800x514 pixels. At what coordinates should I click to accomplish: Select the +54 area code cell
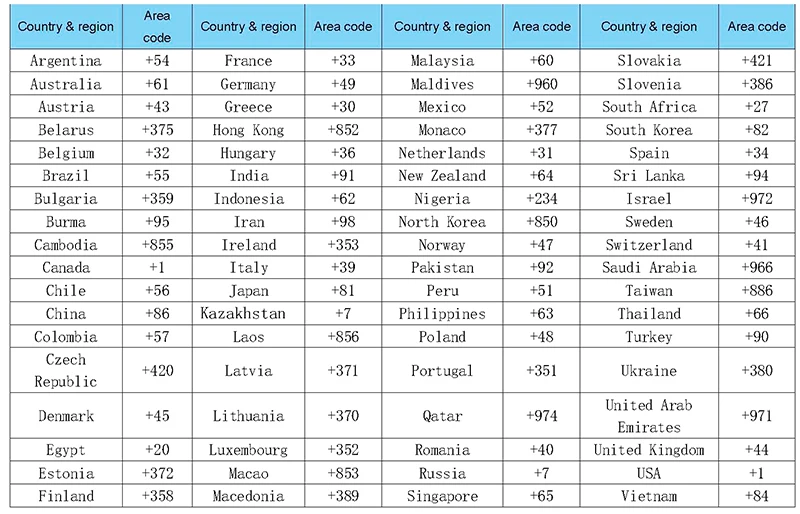pyautogui.click(x=157, y=61)
